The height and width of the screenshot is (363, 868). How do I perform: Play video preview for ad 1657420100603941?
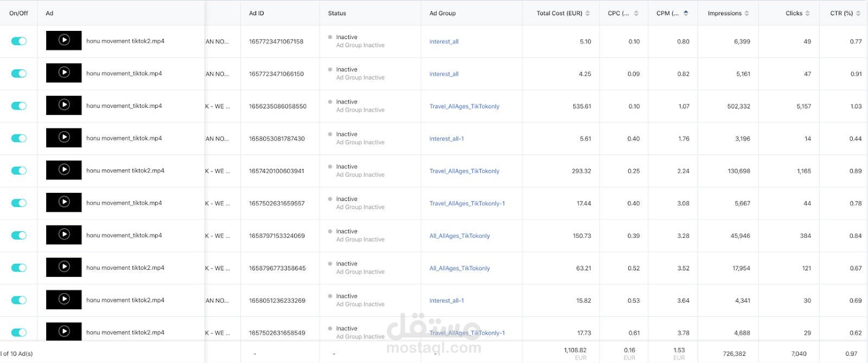[64, 170]
